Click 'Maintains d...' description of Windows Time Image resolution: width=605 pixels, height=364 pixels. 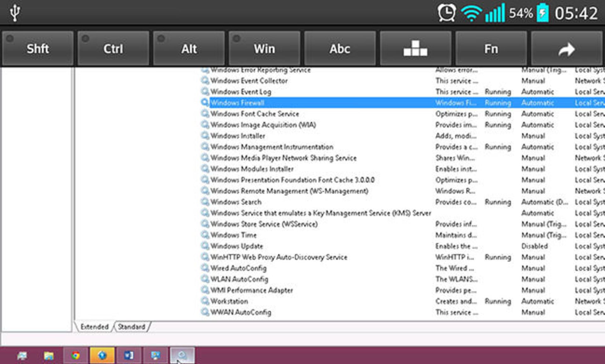[x=456, y=235]
